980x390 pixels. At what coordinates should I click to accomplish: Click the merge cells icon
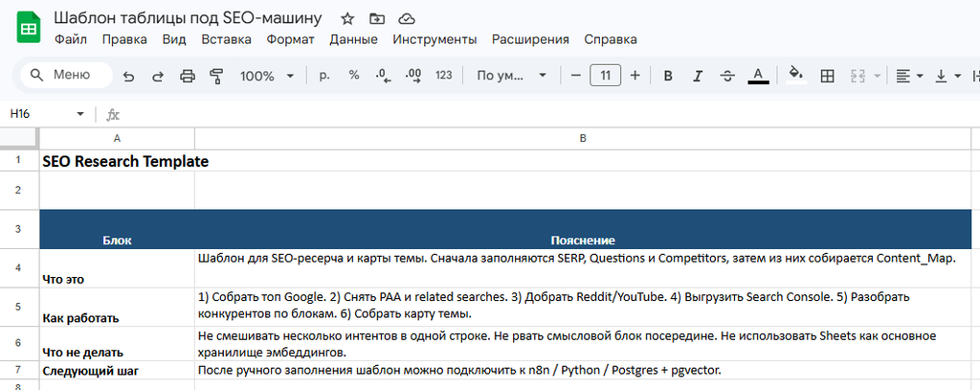pyautogui.click(x=857, y=77)
